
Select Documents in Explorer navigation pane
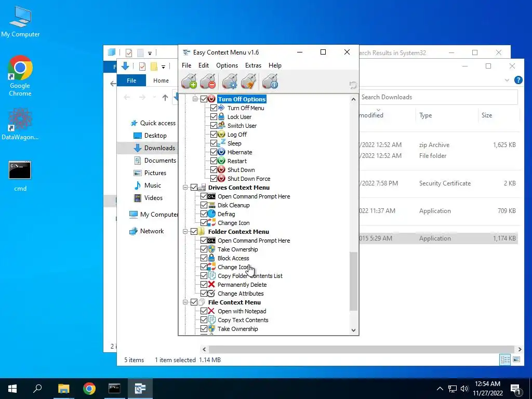click(x=160, y=160)
